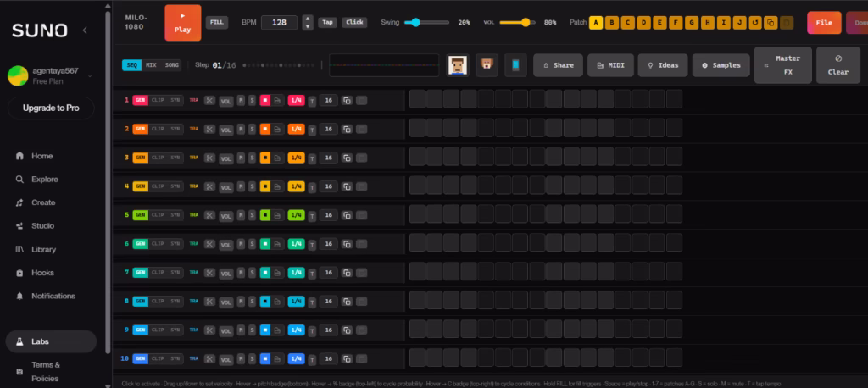
Task: Solo track 4
Action: pyautogui.click(x=252, y=186)
